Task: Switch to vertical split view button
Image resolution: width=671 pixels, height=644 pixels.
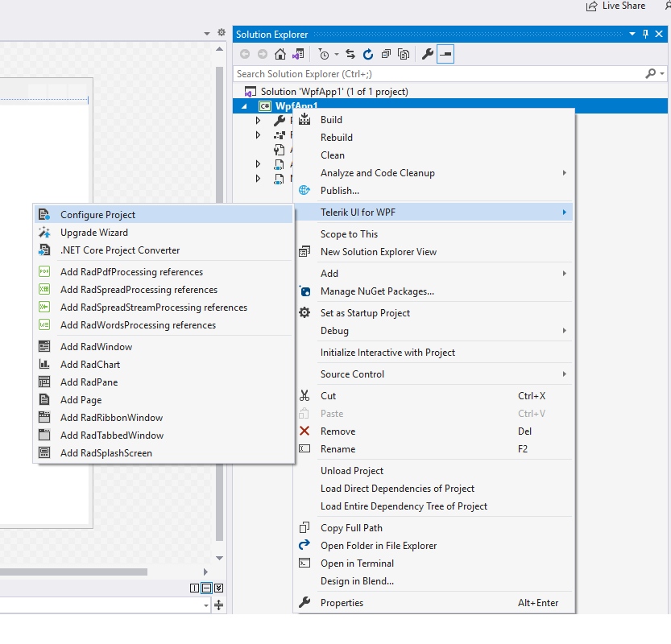Action: (x=194, y=588)
